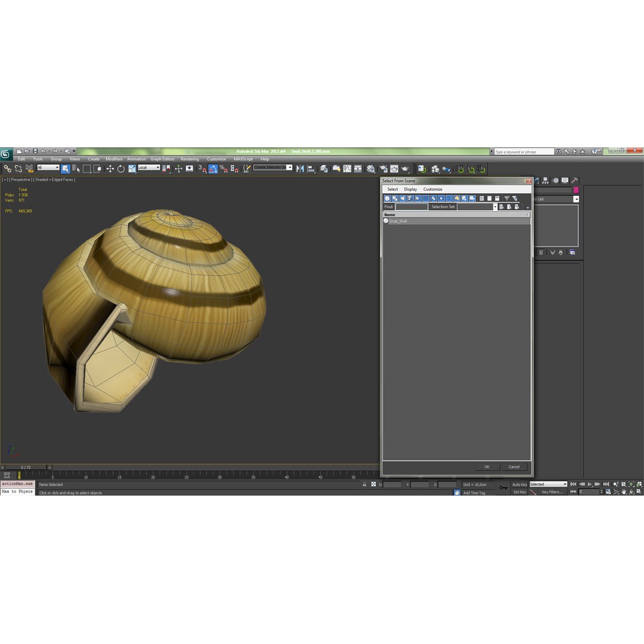Open Render Setup teapot icon

(x=383, y=168)
